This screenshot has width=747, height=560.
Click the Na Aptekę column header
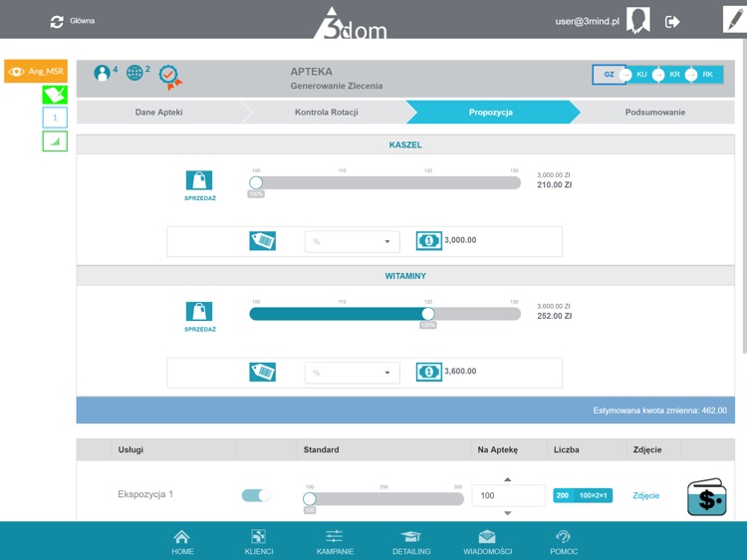tap(497, 449)
